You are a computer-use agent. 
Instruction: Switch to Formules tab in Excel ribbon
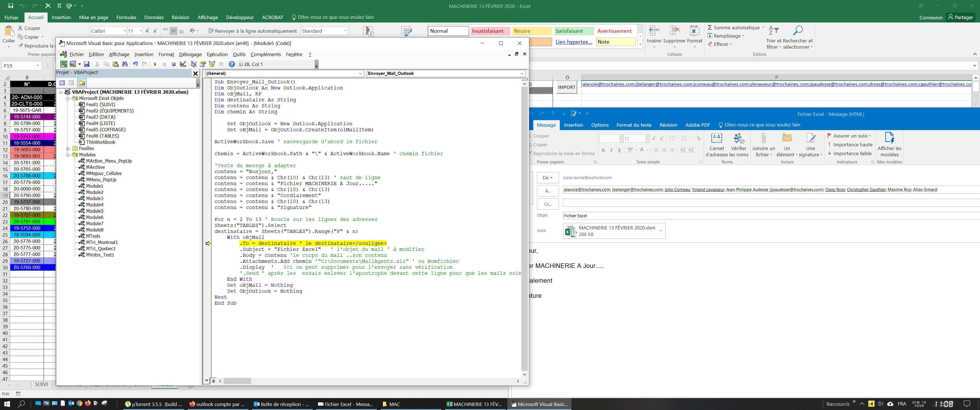click(126, 17)
